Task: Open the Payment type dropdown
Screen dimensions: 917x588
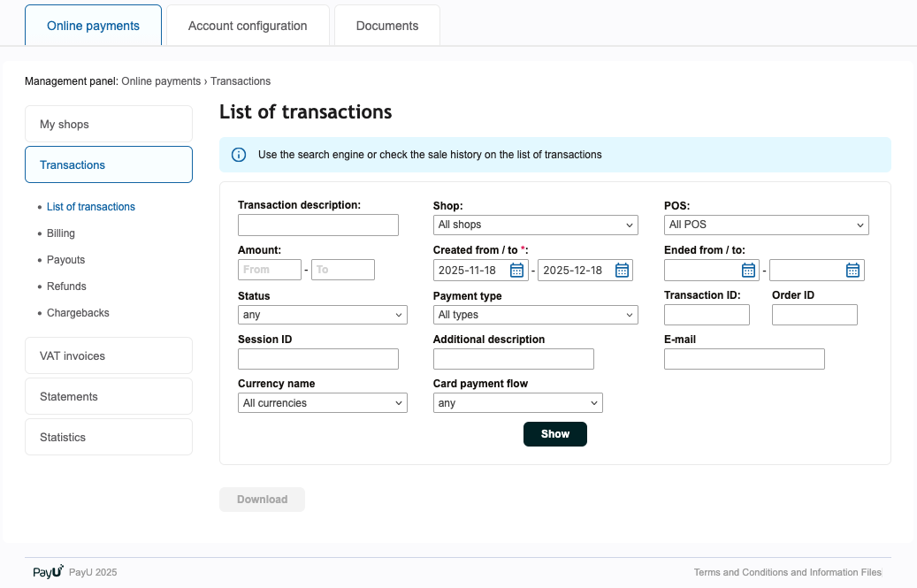Action: (535, 316)
